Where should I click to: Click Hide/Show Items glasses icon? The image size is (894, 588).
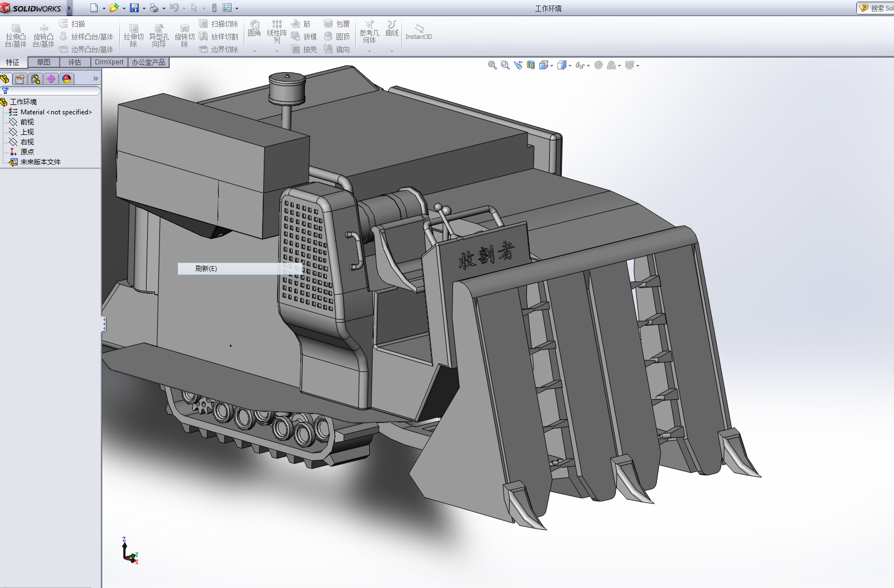[580, 65]
